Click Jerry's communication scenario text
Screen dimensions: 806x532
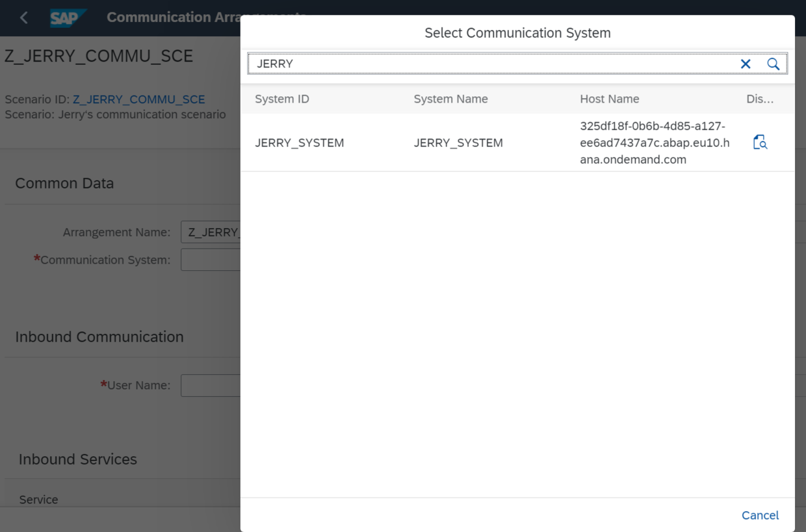(142, 114)
